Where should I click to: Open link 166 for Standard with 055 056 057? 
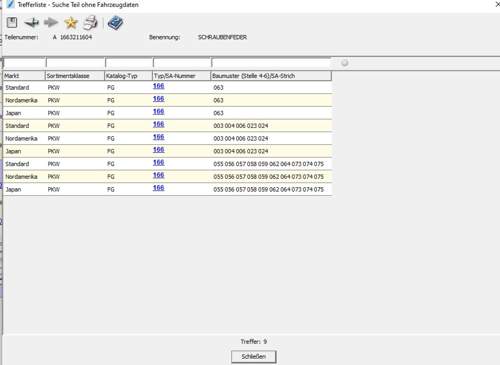point(158,162)
